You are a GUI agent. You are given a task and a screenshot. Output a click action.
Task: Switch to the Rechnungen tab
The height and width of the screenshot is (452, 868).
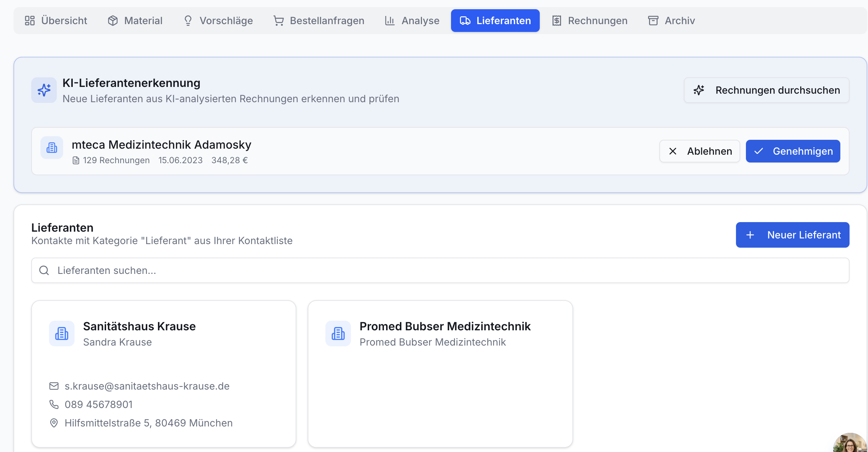590,21
